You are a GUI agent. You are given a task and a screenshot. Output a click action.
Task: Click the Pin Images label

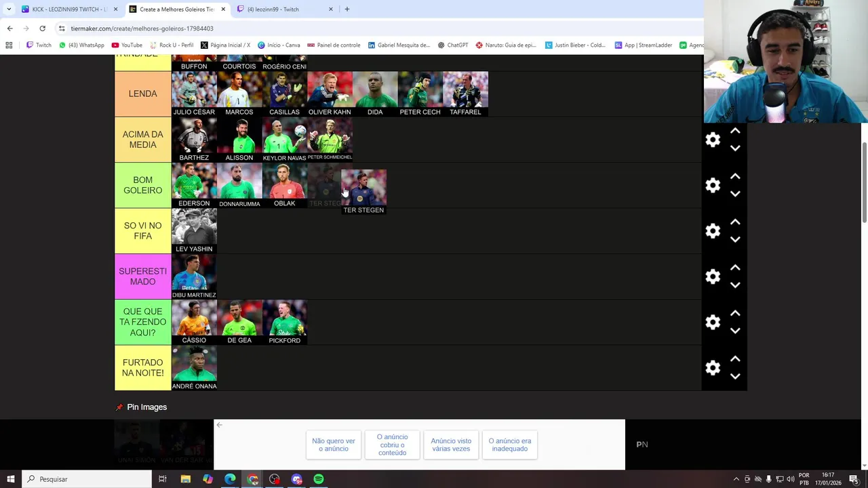pyautogui.click(x=146, y=407)
